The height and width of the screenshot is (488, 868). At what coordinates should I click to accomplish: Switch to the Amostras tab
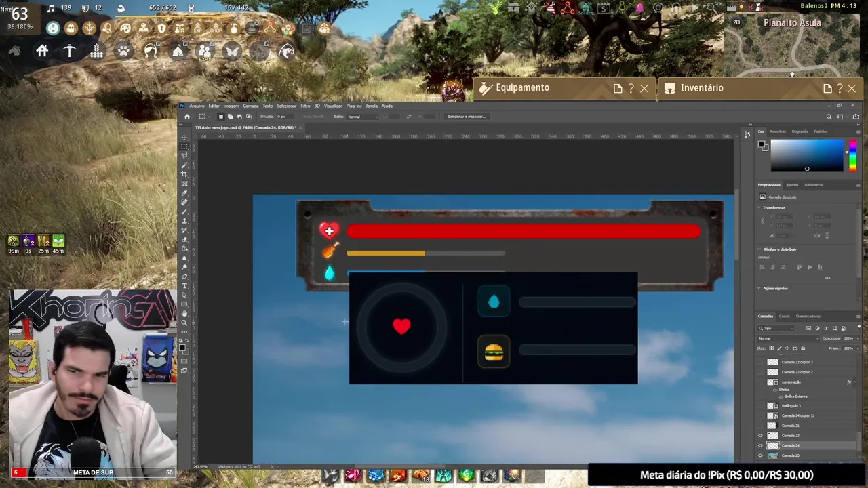tap(778, 131)
